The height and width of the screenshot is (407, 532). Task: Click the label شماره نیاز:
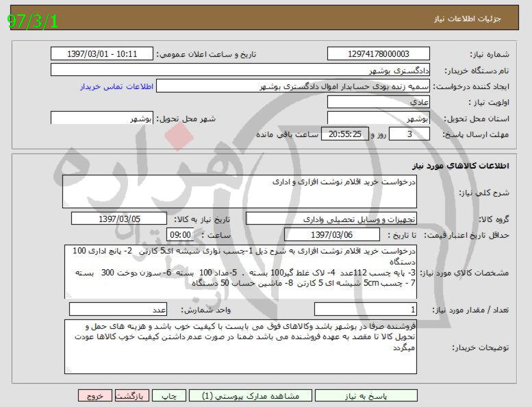(490, 54)
